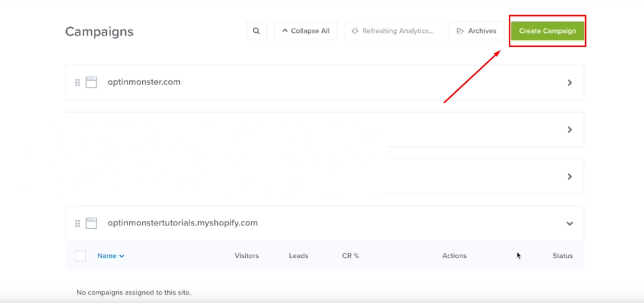
Task: Tick the select-all campaigns checkbox
Action: point(80,256)
